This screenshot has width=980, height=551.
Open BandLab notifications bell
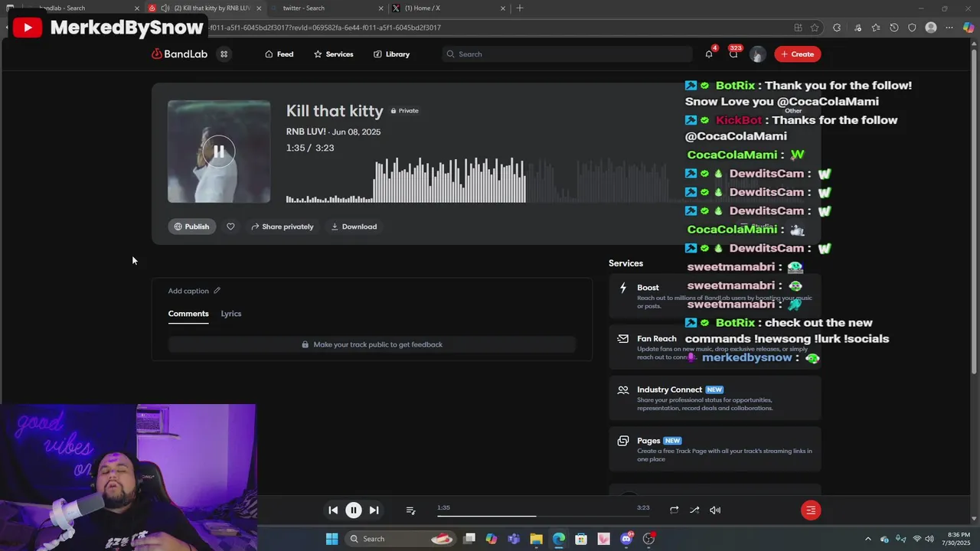point(709,54)
